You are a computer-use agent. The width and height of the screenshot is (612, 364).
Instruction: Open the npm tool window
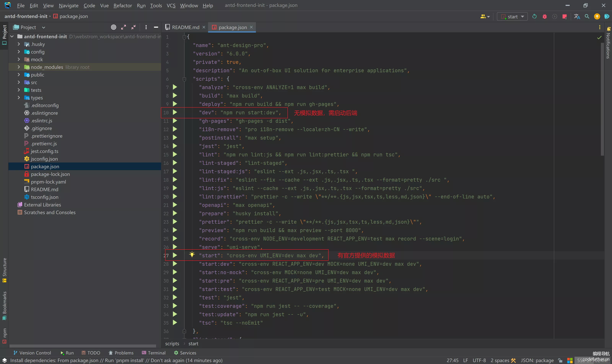pyautogui.click(x=4, y=336)
